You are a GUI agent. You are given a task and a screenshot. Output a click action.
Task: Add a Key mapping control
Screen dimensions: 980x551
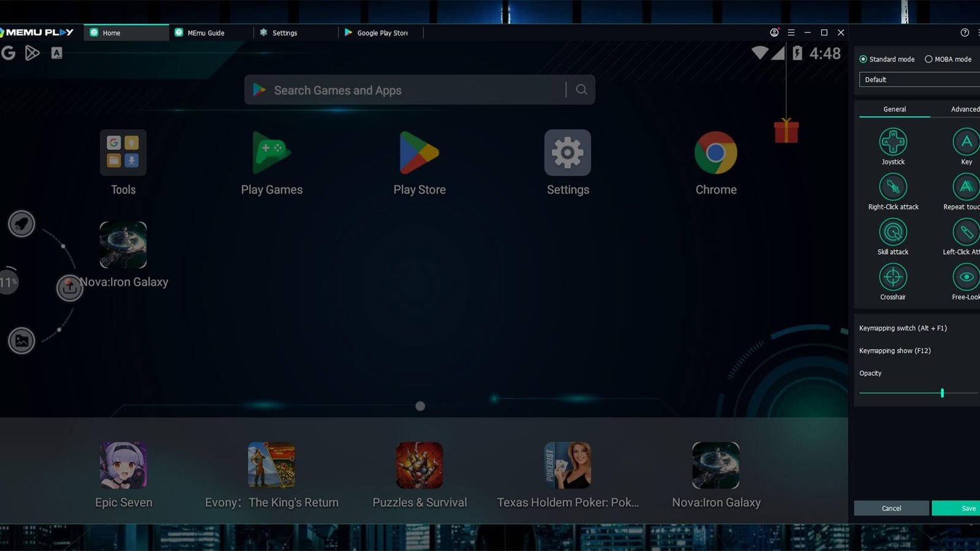(x=967, y=141)
